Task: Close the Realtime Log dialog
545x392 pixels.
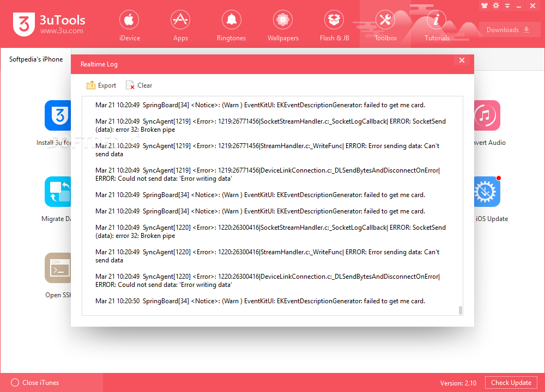Action: (x=462, y=60)
